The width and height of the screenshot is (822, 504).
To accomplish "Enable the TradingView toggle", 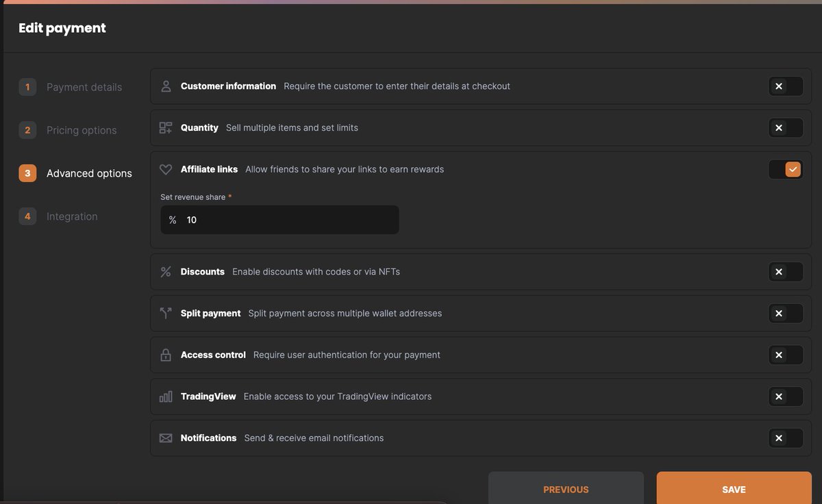I will point(786,396).
